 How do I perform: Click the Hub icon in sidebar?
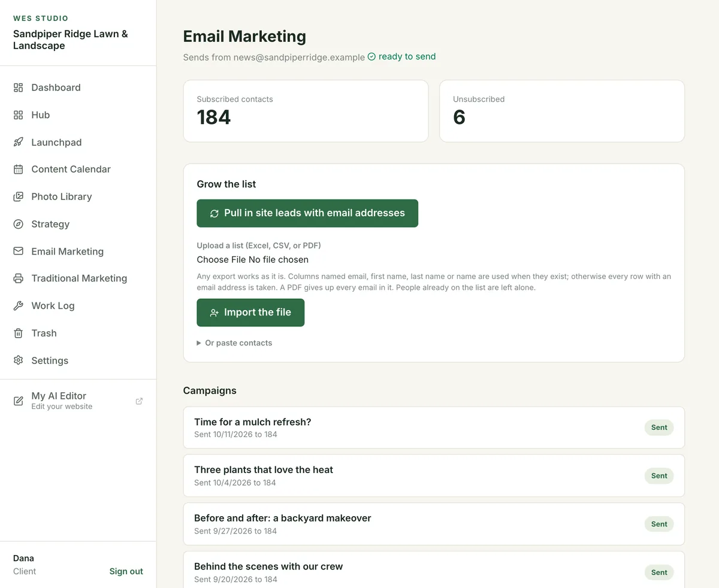(x=19, y=115)
